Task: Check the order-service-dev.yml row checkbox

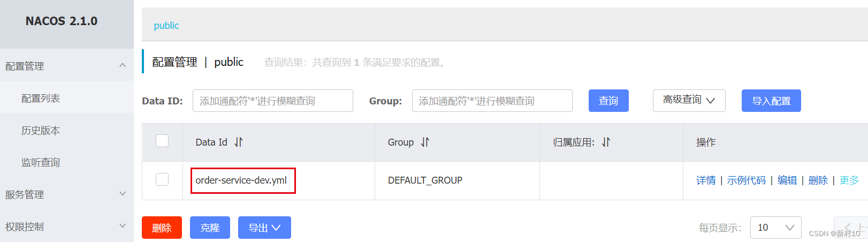Action: click(162, 179)
